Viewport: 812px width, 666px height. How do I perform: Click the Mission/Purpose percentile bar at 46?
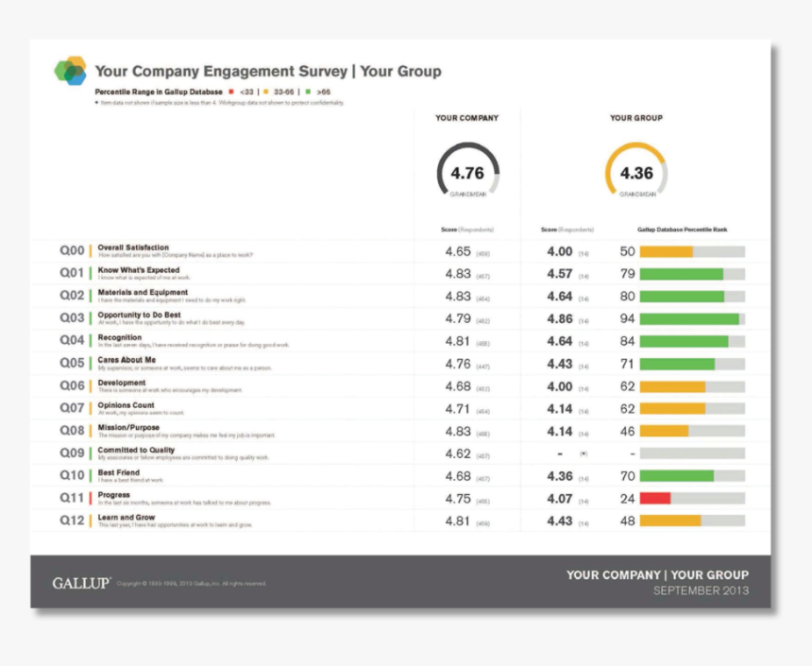click(692, 431)
